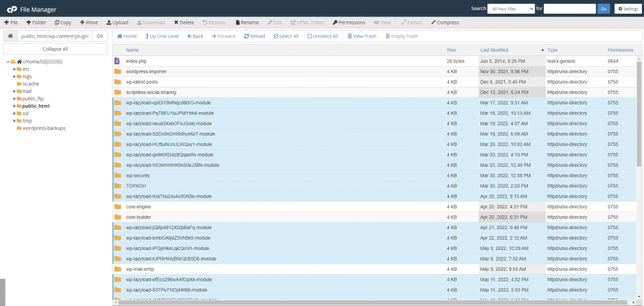Screen dimensions: 644x306
Task: Change Permissions from the toolbar
Action: pyautogui.click(x=348, y=23)
